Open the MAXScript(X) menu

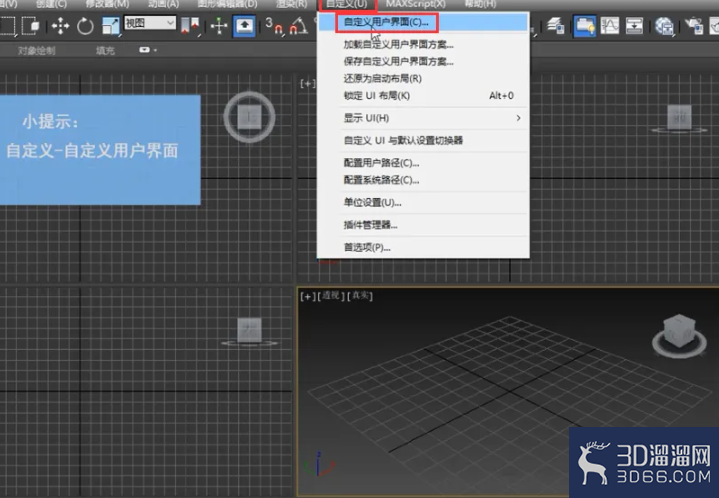click(416, 4)
